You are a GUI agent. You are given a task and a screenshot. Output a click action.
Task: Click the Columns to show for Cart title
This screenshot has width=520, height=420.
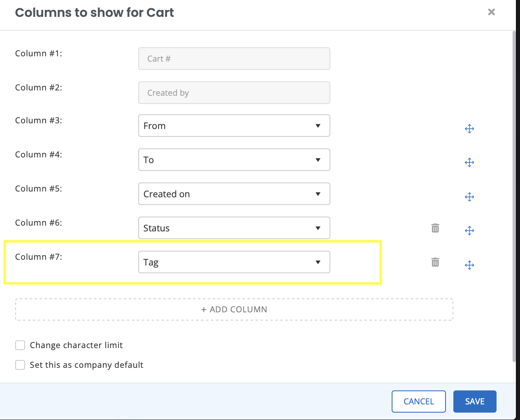point(95,13)
